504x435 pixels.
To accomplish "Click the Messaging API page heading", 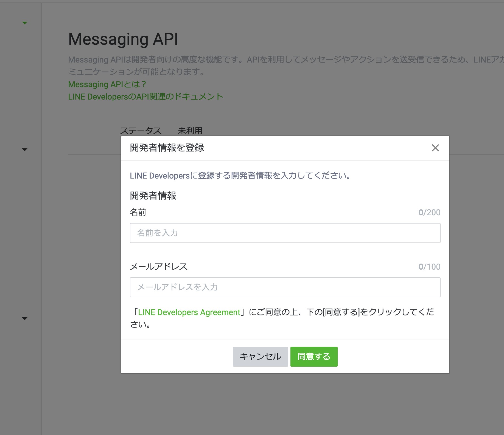I will tap(123, 39).
